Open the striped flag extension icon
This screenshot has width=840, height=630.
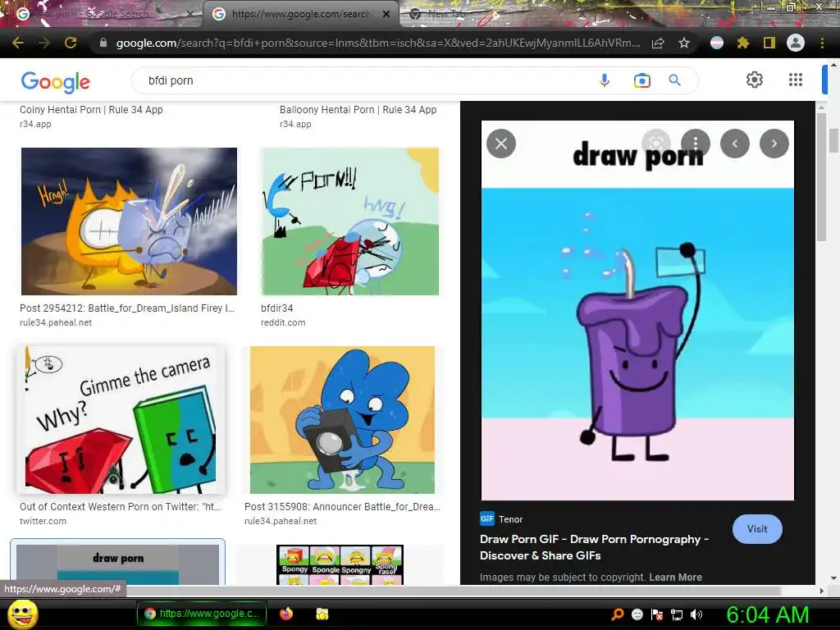coord(717,43)
